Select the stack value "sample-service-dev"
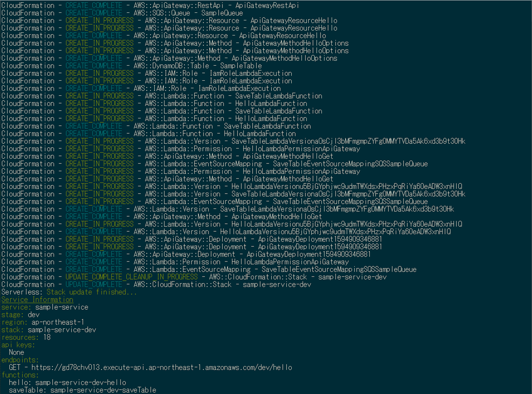Image resolution: width=532 pixels, height=394 pixels. coord(62,329)
